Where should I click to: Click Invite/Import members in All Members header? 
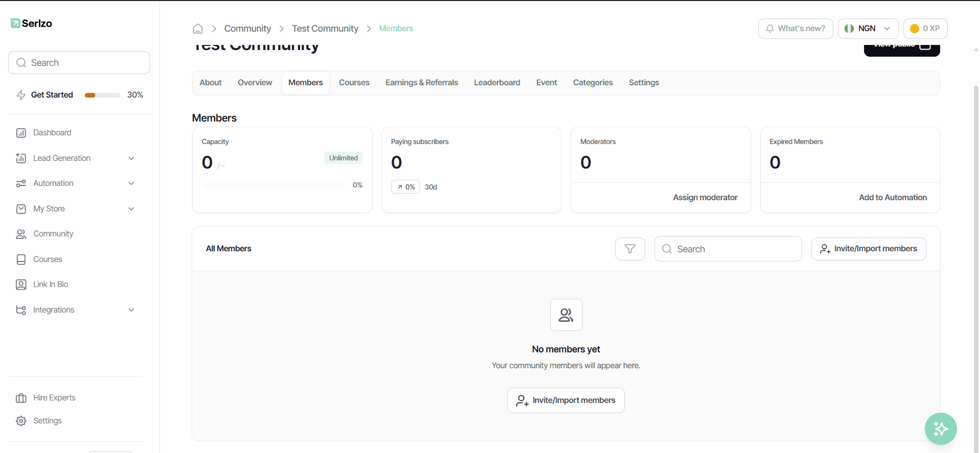(869, 249)
